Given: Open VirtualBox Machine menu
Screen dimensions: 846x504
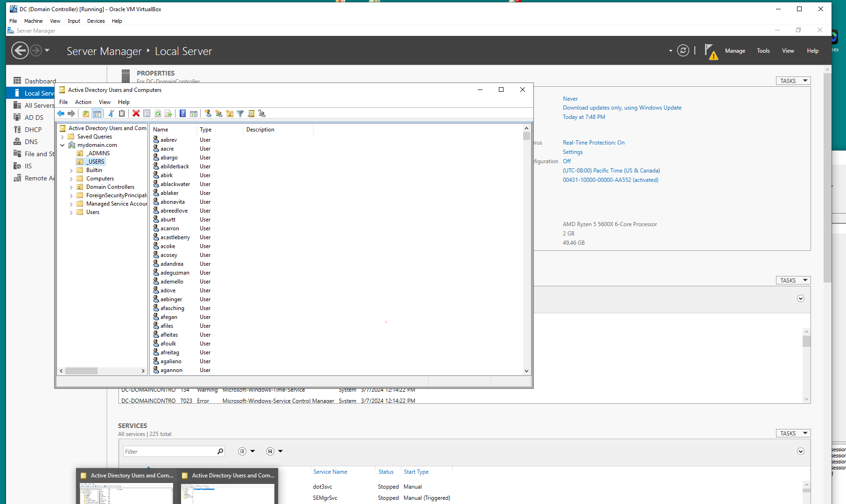Looking at the screenshot, I should click(33, 21).
